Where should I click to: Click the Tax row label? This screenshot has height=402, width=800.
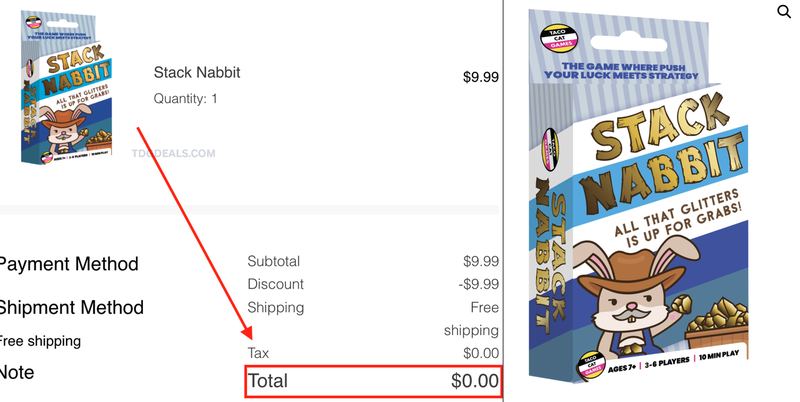pyautogui.click(x=258, y=353)
